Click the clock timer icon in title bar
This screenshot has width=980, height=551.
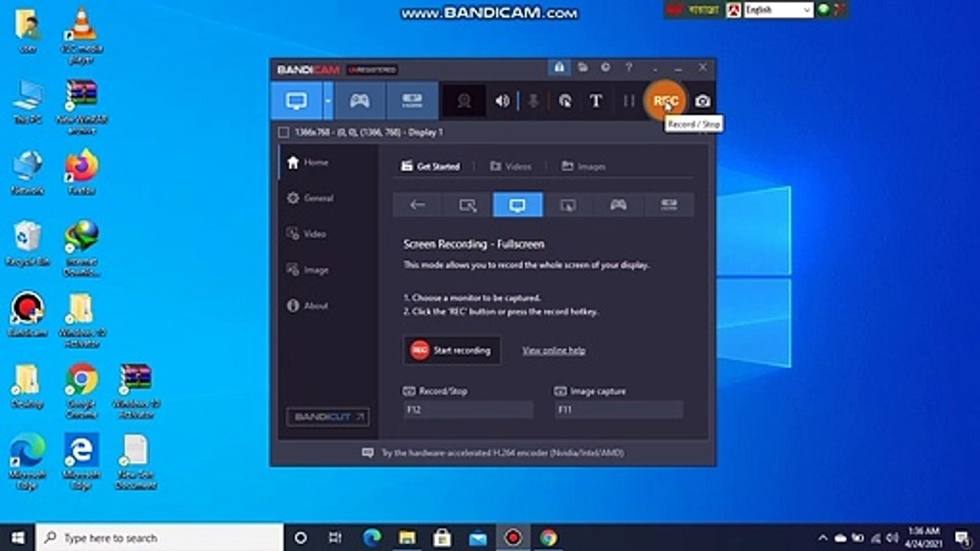(606, 67)
